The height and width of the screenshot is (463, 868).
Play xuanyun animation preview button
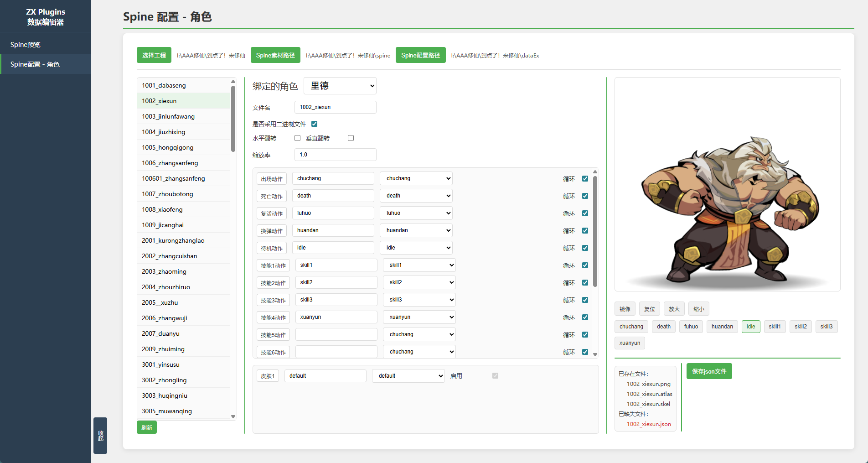(x=630, y=343)
